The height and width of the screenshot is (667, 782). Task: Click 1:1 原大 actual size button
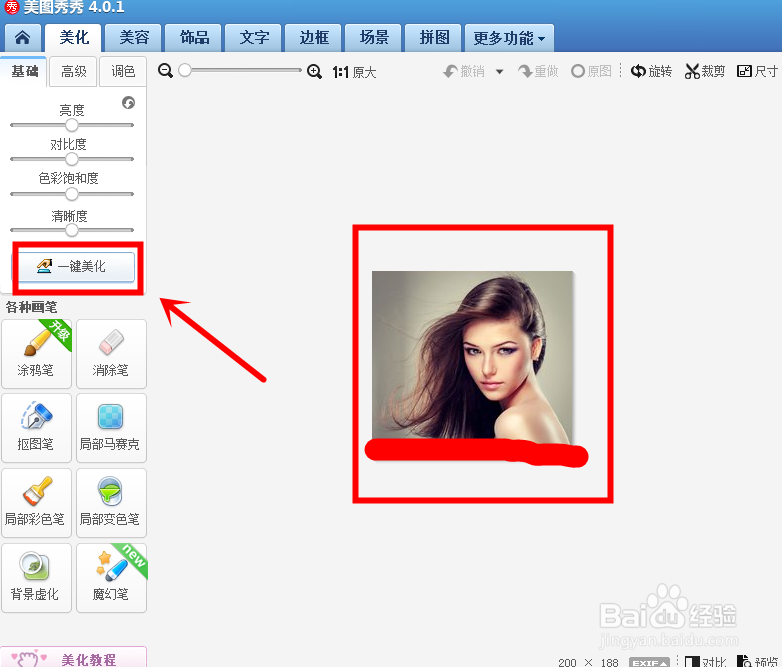click(x=354, y=72)
